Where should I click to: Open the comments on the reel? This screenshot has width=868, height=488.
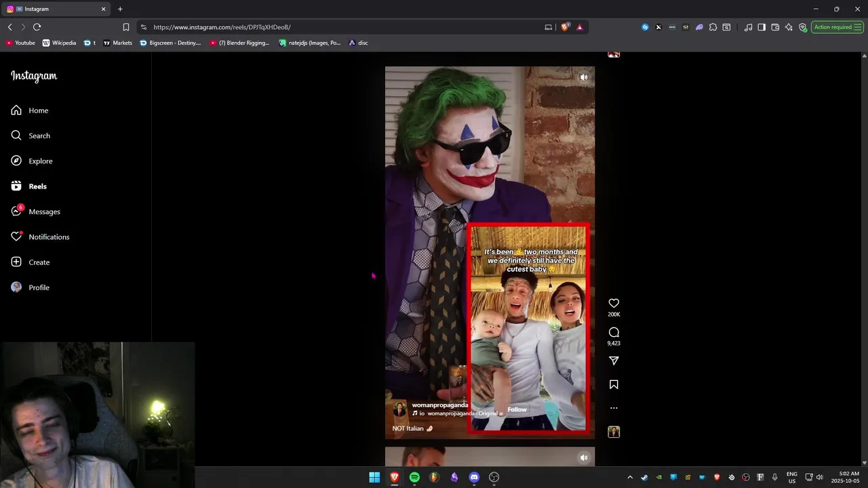coord(614,332)
